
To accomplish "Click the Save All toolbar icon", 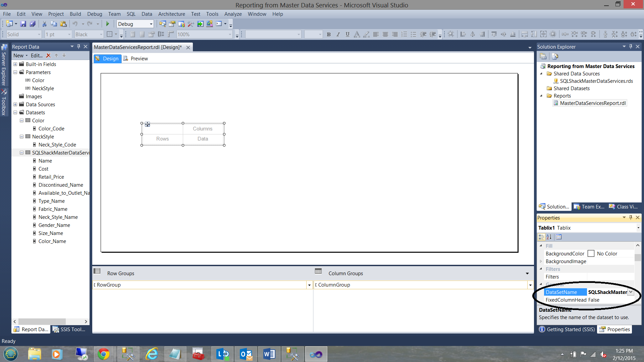I will click(33, 24).
